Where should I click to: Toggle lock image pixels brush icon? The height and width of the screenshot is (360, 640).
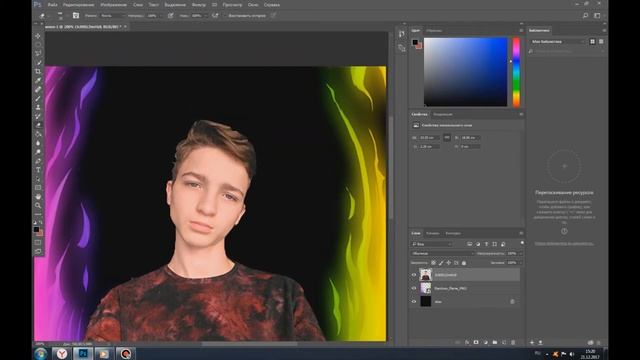(441, 263)
